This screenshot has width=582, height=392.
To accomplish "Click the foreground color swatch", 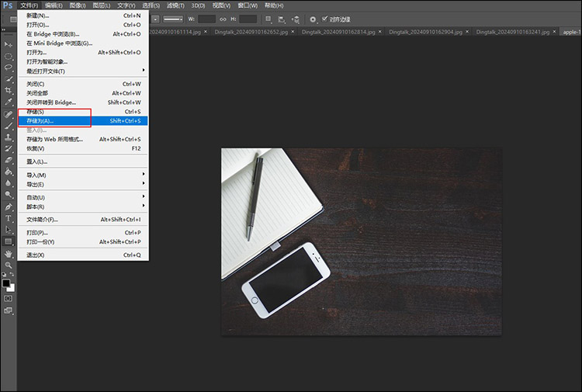I will tap(6, 283).
